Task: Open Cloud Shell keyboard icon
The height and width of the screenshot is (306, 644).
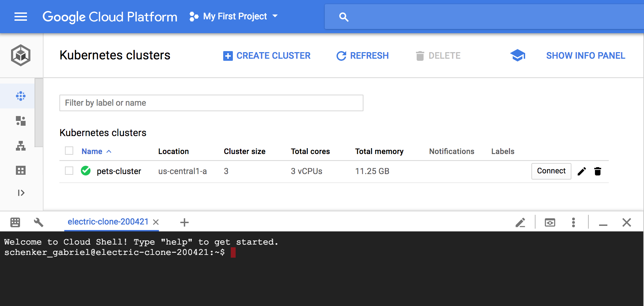Action: pyautogui.click(x=15, y=222)
